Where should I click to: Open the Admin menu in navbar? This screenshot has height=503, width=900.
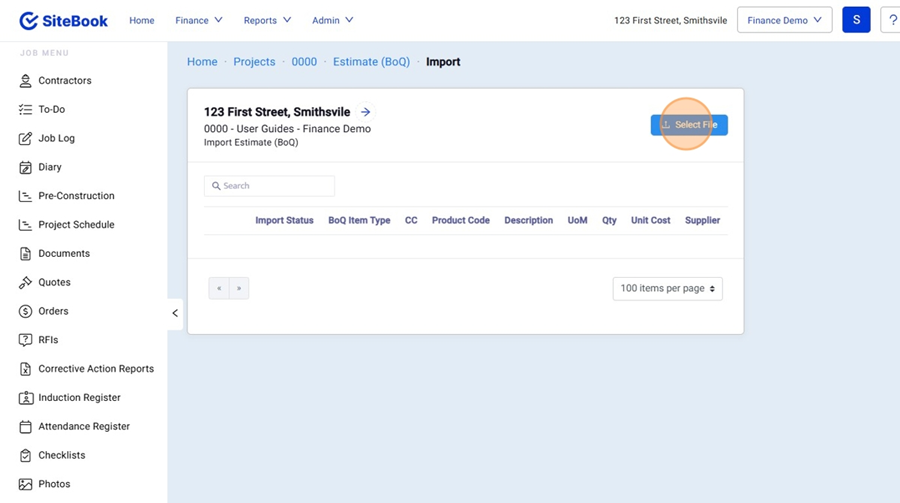(332, 20)
